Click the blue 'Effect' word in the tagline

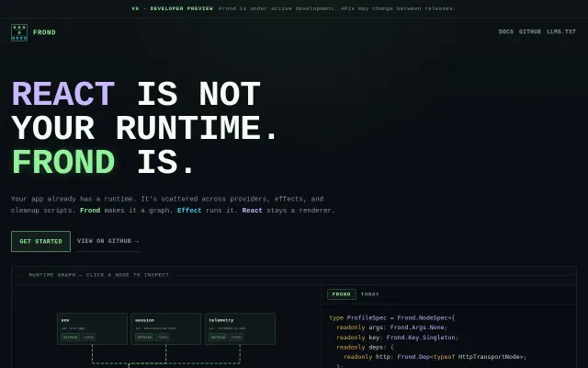click(189, 211)
